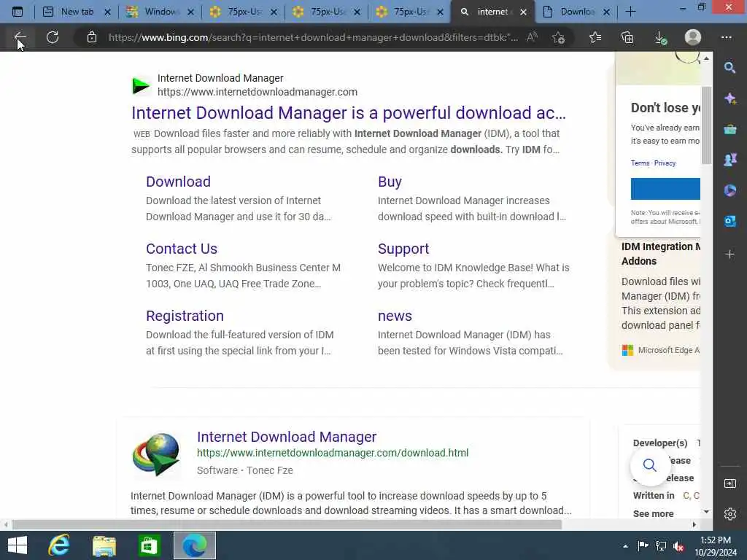Click the Microsoft Edge taskbar icon
747x560 pixels.
coord(194,545)
